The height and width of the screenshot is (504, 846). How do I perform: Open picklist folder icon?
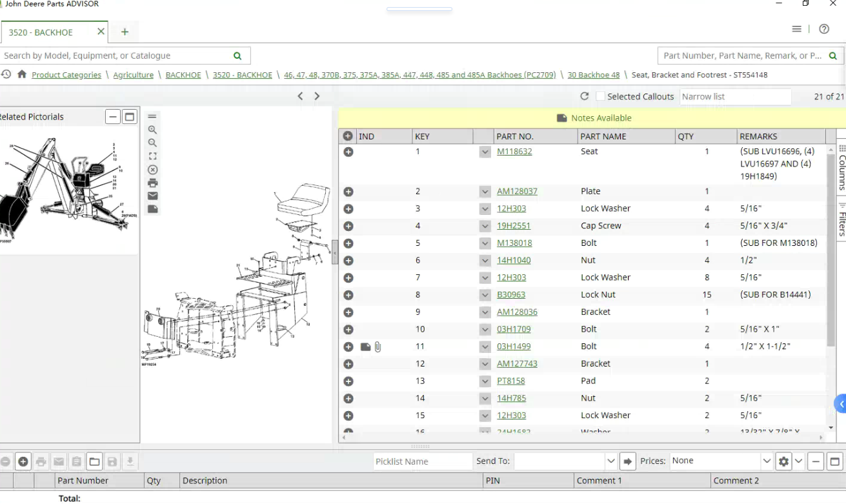tap(94, 461)
